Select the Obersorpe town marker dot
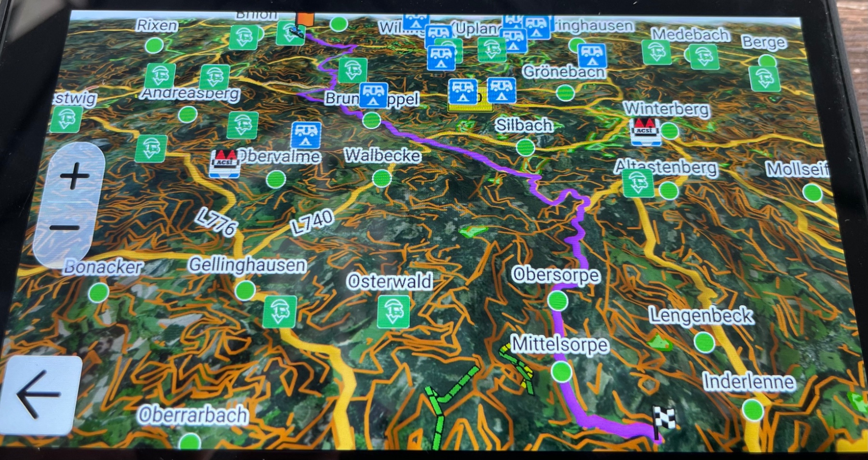868x460 pixels. [x=558, y=300]
